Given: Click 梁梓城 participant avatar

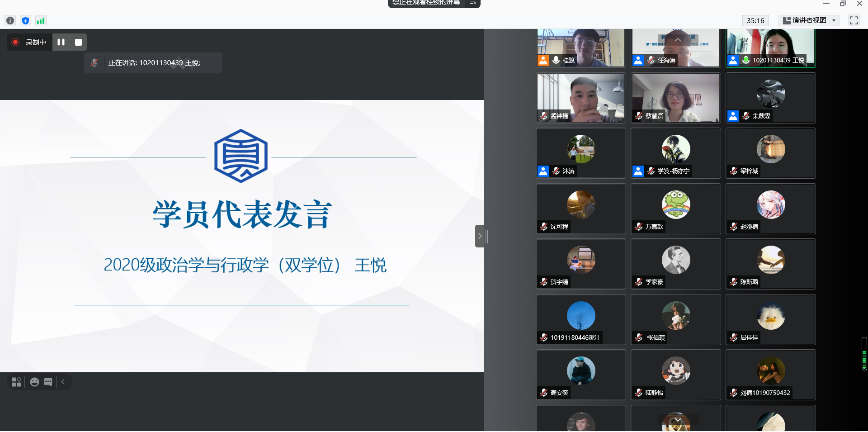Looking at the screenshot, I should (x=771, y=149).
